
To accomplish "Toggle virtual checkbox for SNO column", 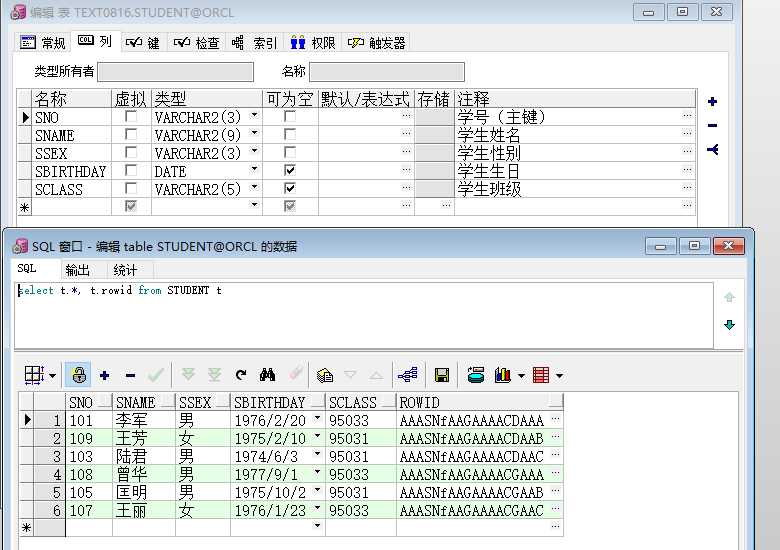I will (131, 116).
